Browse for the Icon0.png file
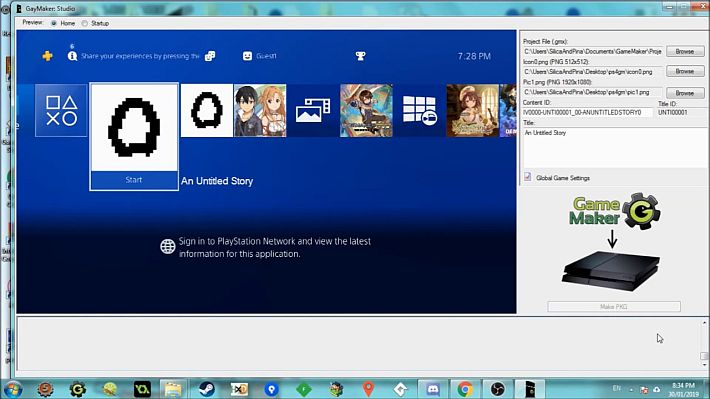 (x=685, y=71)
